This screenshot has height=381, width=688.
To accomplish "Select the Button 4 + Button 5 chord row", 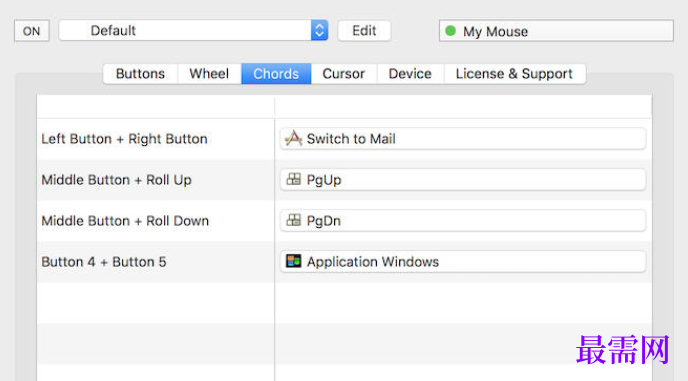I will [x=156, y=262].
